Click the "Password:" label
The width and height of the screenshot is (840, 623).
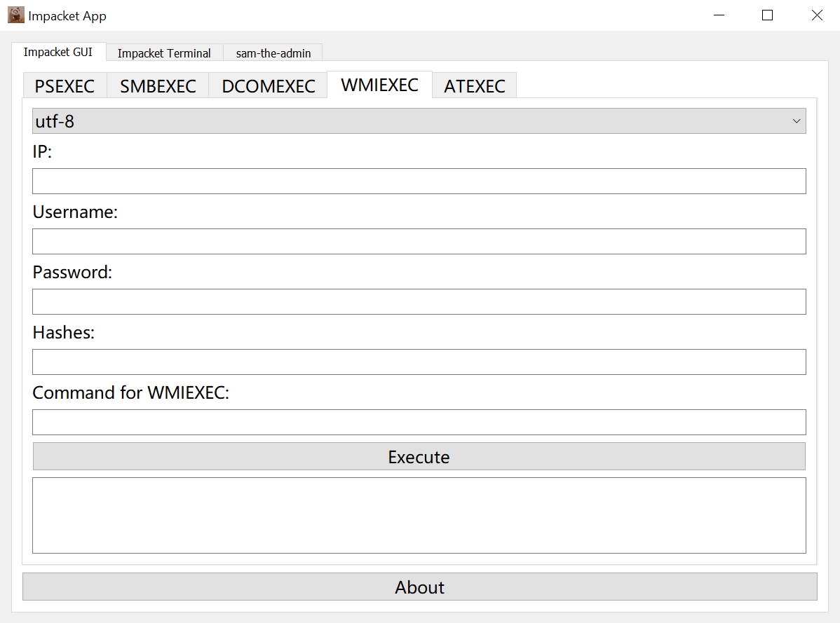[72, 273]
